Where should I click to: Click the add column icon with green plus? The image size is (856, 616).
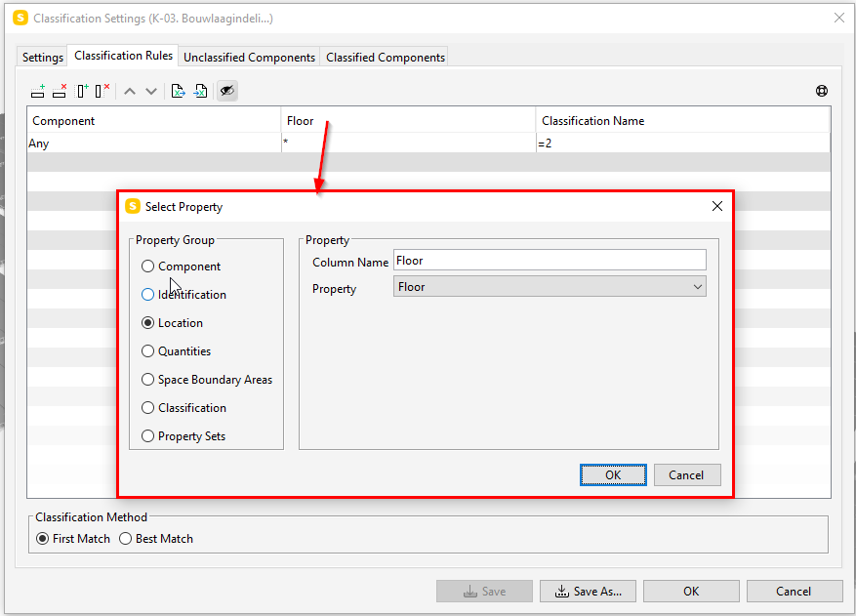click(x=82, y=91)
